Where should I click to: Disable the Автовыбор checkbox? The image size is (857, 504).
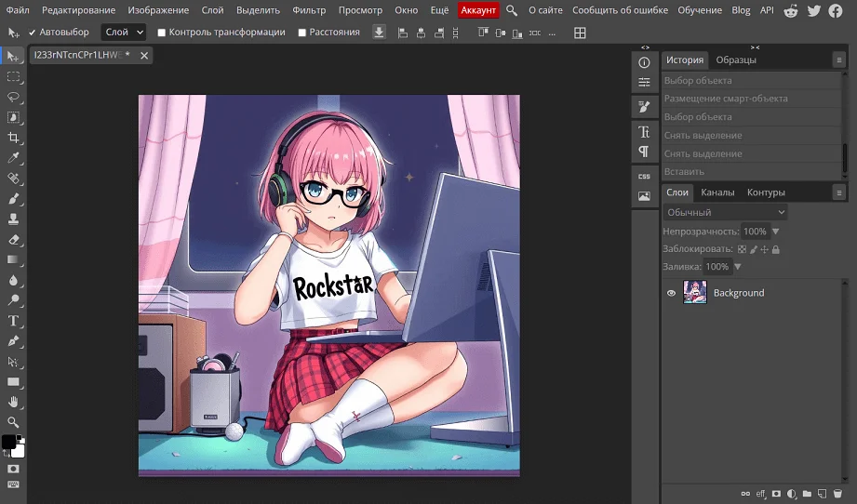32,33
